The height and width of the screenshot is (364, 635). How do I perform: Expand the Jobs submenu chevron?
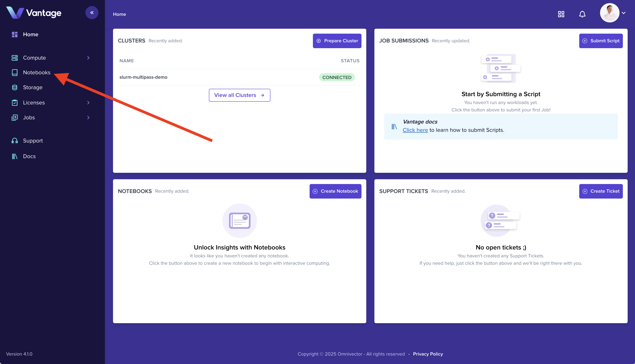coord(88,117)
